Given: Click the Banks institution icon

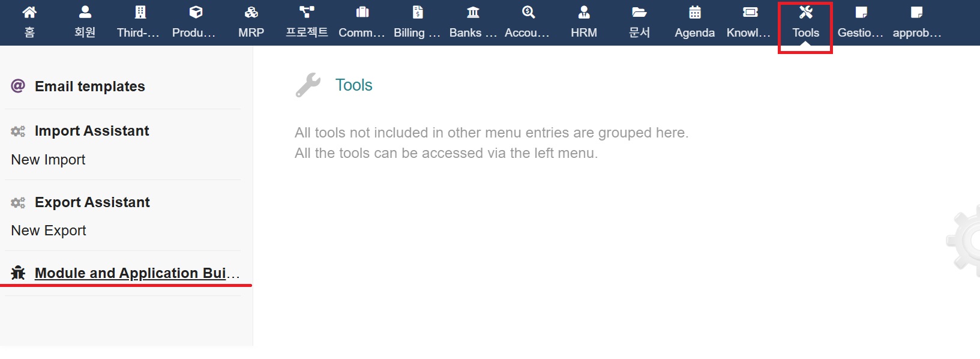Looking at the screenshot, I should tap(473, 13).
